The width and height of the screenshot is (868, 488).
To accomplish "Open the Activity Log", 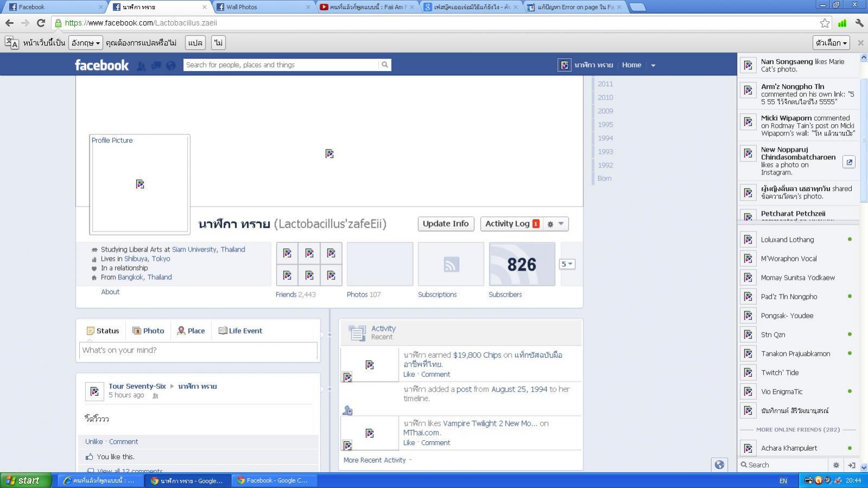I will pos(512,224).
